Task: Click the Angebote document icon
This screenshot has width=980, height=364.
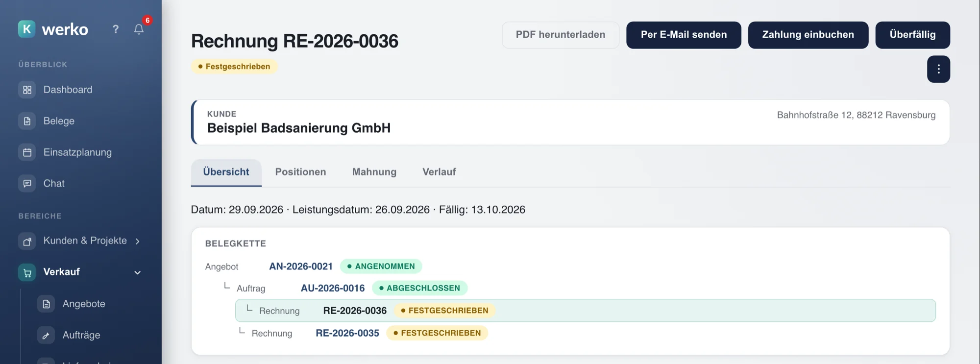Action: pyautogui.click(x=46, y=304)
